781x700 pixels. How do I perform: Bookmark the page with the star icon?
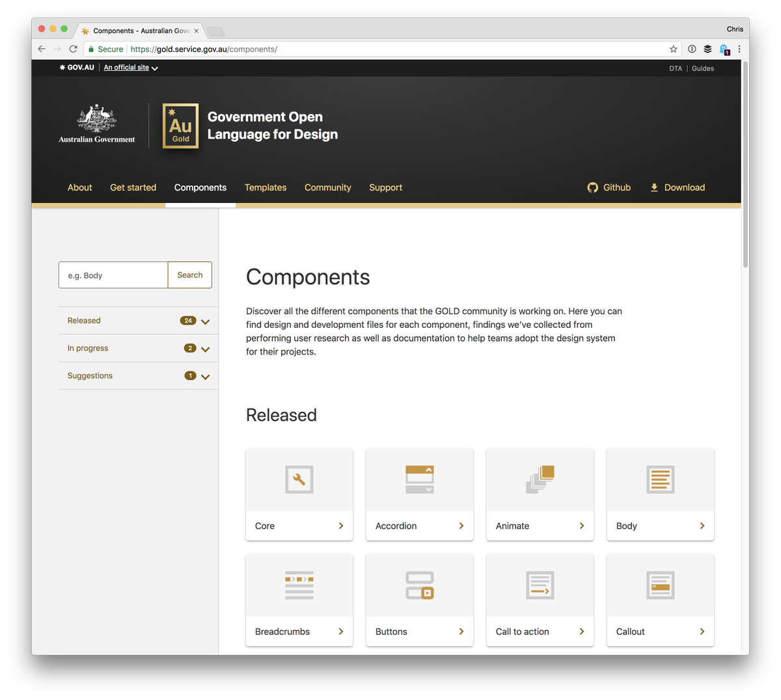[674, 49]
